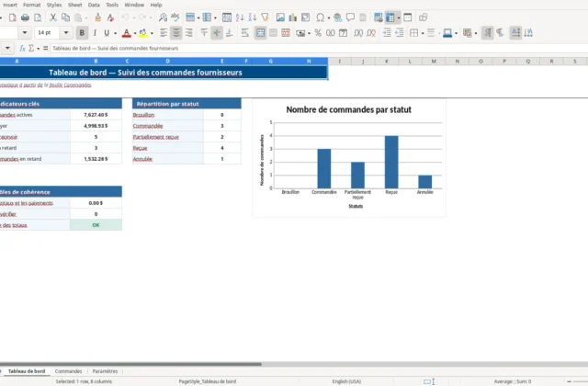Toggle Center Vertically alignment

217,33
